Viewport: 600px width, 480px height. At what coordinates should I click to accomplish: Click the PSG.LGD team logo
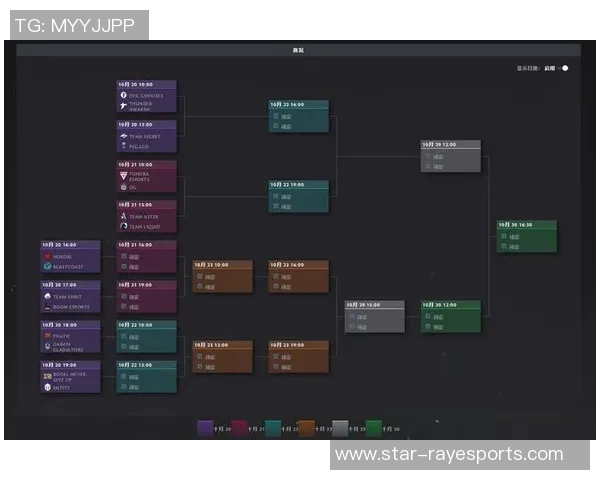[124, 146]
